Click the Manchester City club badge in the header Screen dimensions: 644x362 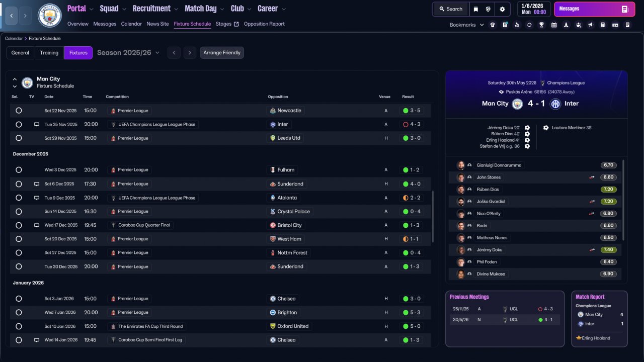(x=49, y=16)
